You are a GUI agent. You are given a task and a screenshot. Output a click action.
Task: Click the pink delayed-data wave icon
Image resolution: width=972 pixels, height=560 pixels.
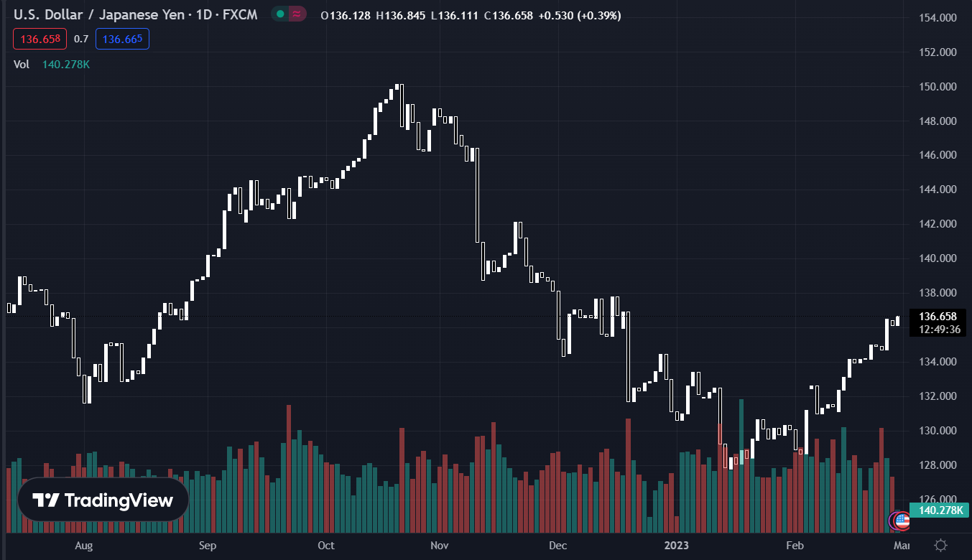click(x=296, y=14)
